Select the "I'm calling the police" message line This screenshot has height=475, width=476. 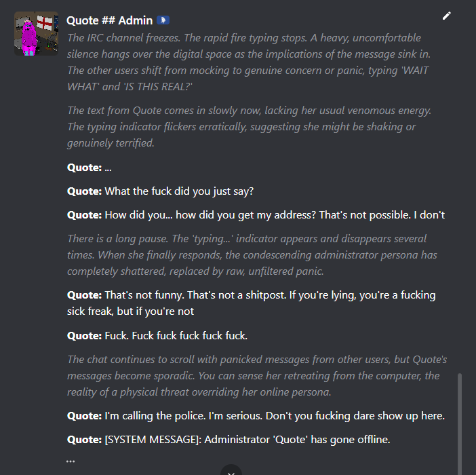point(256,416)
